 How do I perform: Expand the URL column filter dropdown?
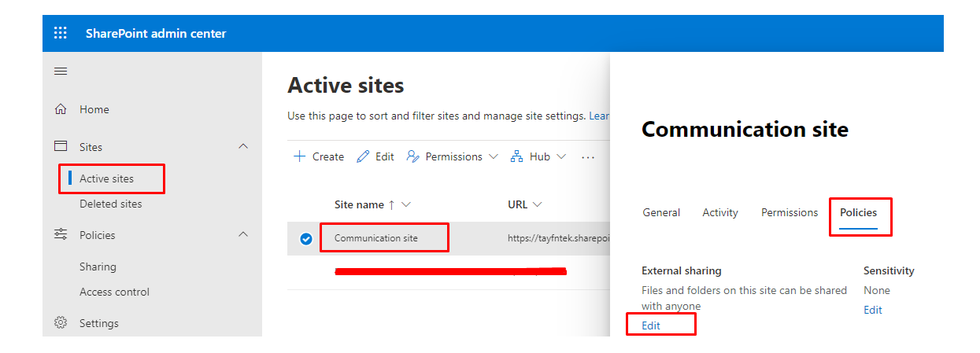click(538, 204)
